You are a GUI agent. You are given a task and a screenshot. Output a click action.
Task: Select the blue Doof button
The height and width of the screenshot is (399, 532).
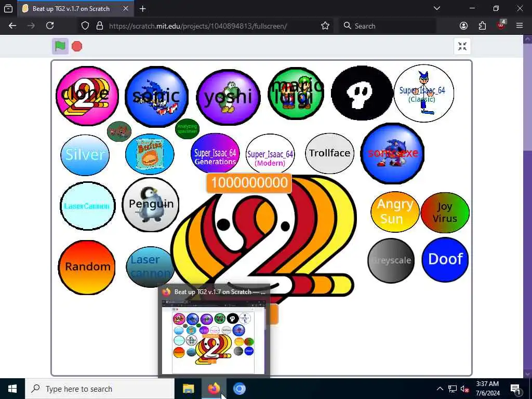pyautogui.click(x=445, y=260)
